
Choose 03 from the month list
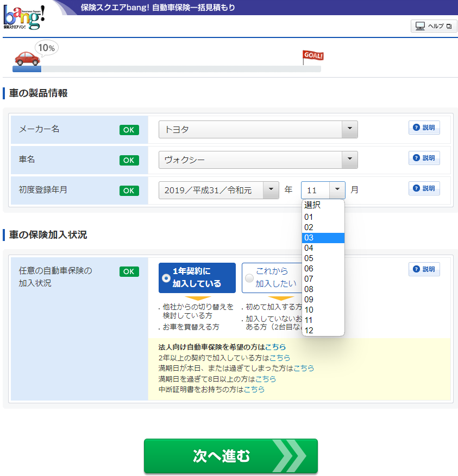pyautogui.click(x=323, y=238)
